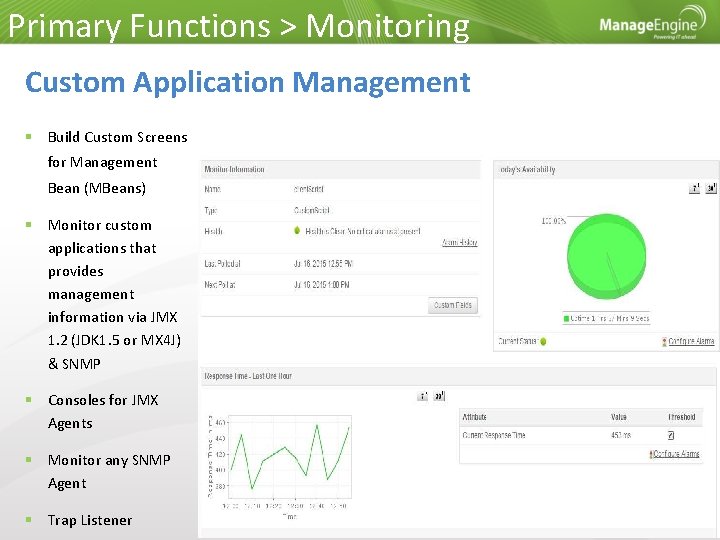This screenshot has height=540, width=720.
Task: Click the Trap Listener bullet text
Action: point(90,520)
